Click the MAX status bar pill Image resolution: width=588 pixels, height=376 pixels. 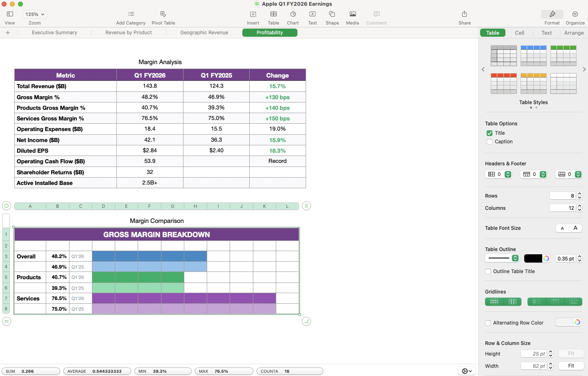pos(224,371)
